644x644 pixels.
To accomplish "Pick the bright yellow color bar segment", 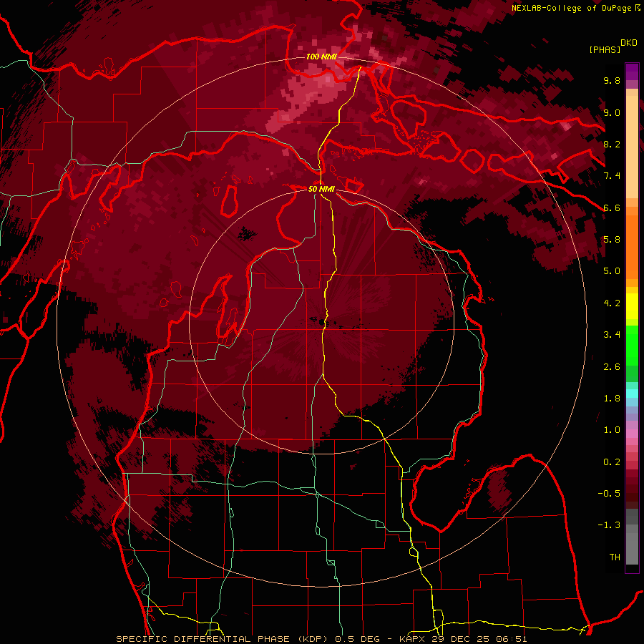I will click(632, 306).
